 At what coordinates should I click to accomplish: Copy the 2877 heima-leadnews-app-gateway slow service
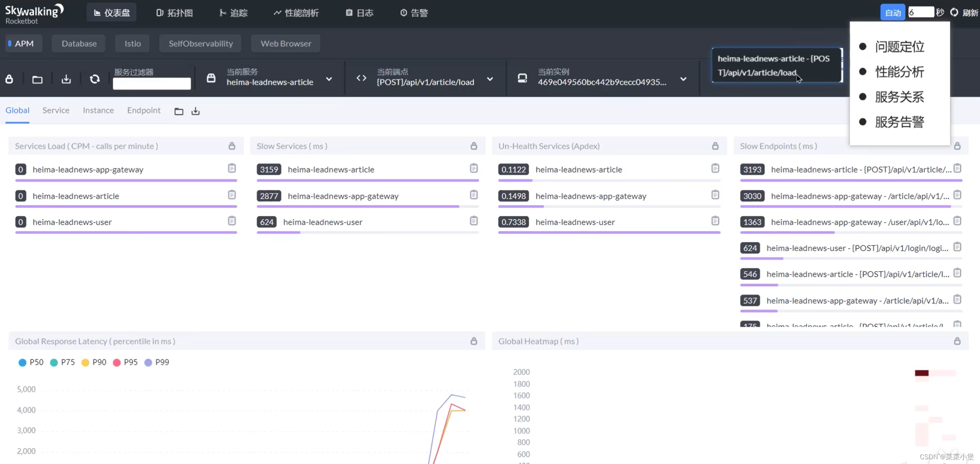[x=474, y=195]
